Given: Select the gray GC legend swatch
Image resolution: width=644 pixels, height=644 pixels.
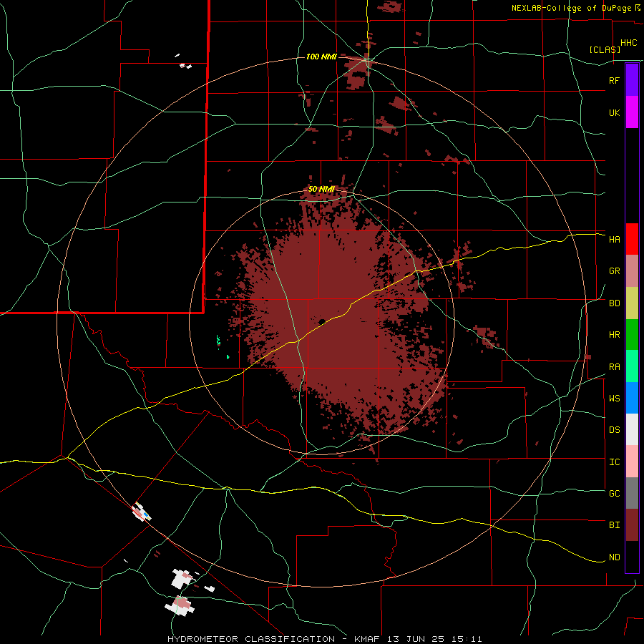Looking at the screenshot, I should (632, 493).
